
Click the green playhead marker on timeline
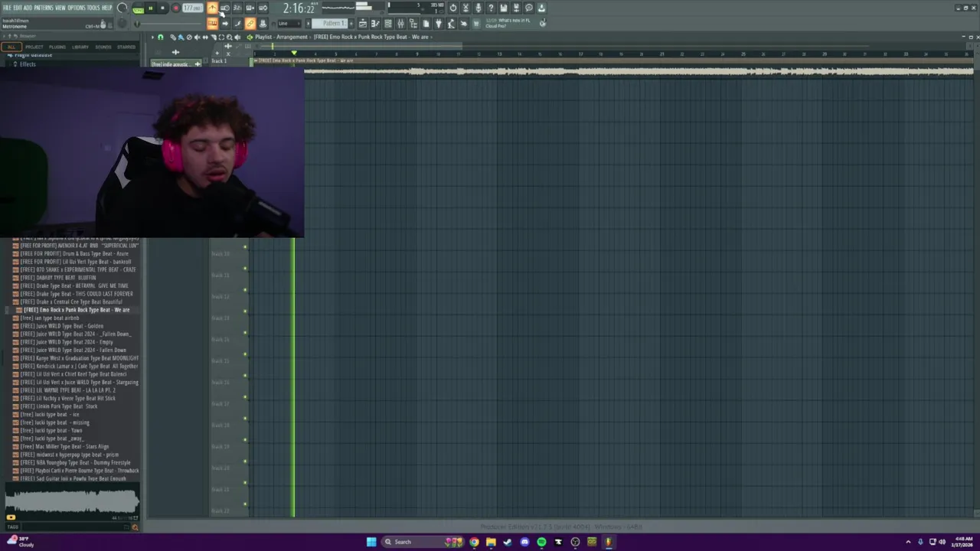pyautogui.click(x=294, y=53)
